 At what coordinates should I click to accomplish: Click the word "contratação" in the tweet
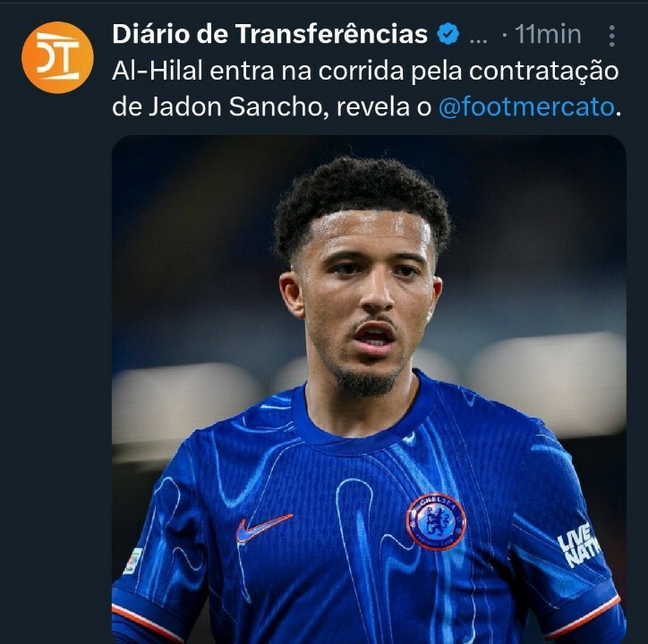tap(544, 72)
